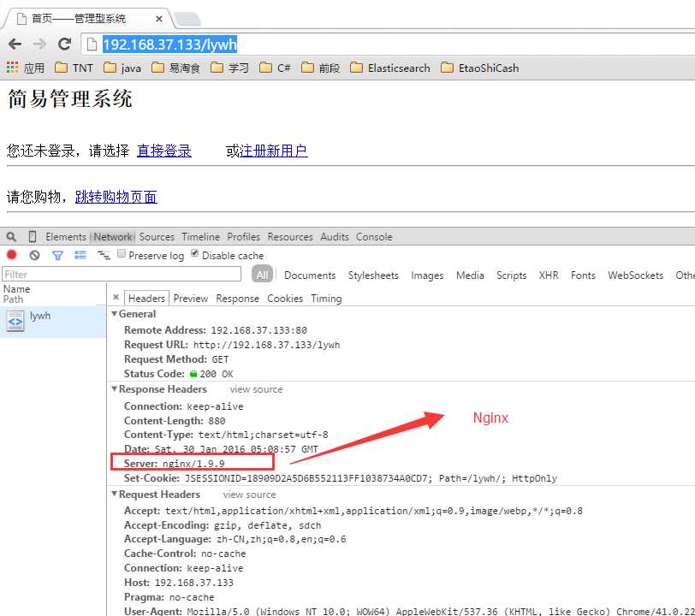695x616 pixels.
Task: Open the 前段 bookmark folder
Action: click(x=320, y=68)
